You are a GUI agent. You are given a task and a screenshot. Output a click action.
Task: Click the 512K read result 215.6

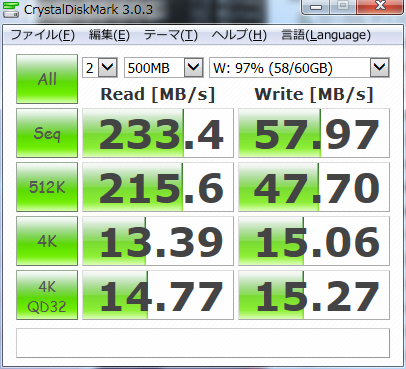(x=158, y=187)
